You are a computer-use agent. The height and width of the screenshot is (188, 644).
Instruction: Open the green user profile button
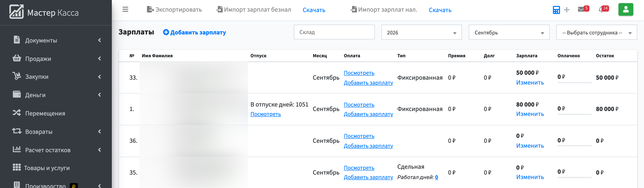tap(626, 10)
